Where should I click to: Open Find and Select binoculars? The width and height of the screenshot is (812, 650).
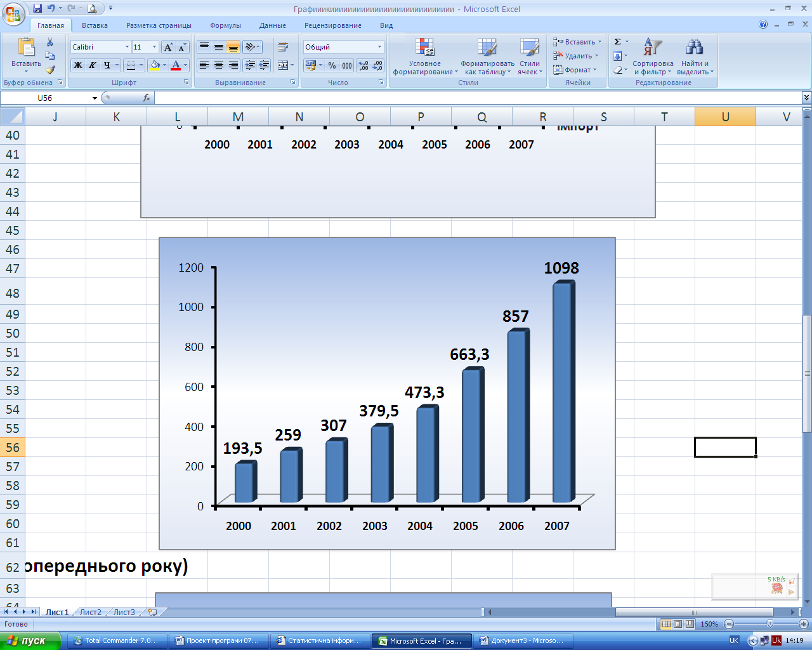point(694,48)
